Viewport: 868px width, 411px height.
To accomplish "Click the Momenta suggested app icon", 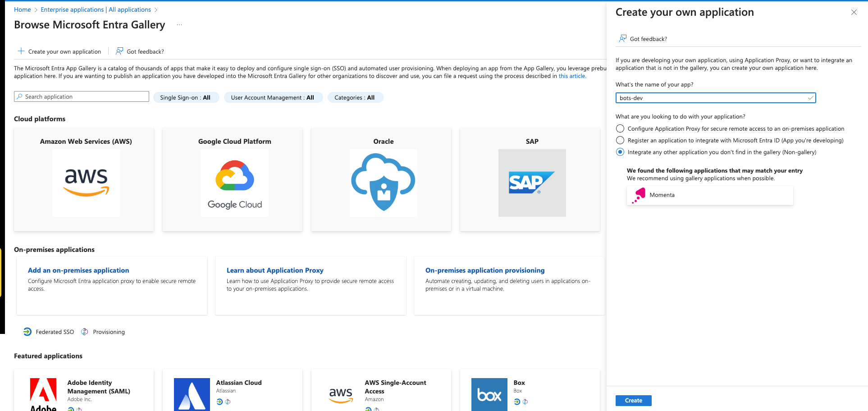I will (x=639, y=196).
